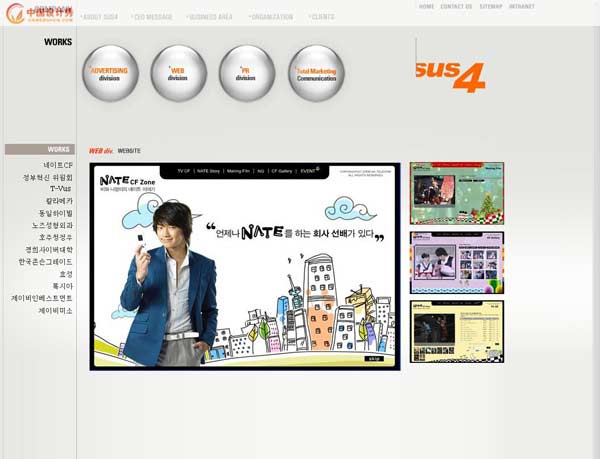This screenshot has height=459, width=600.
Task: Open the CLIENTS menu
Action: click(322, 17)
